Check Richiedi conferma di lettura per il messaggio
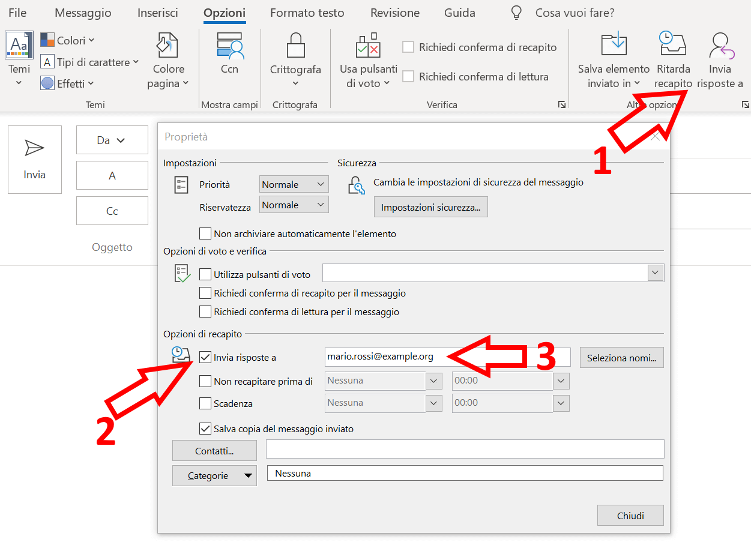This screenshot has height=560, width=751. 205,312
